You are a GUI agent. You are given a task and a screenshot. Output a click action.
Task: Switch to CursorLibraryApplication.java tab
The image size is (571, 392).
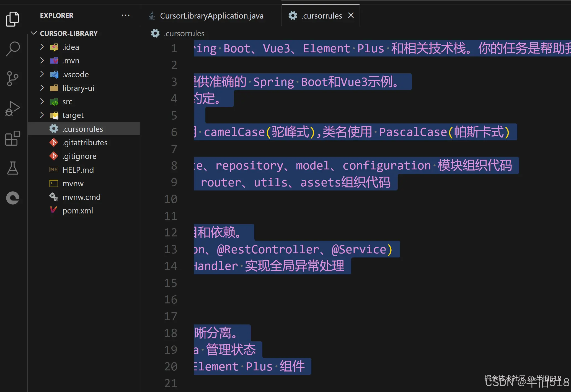211,16
